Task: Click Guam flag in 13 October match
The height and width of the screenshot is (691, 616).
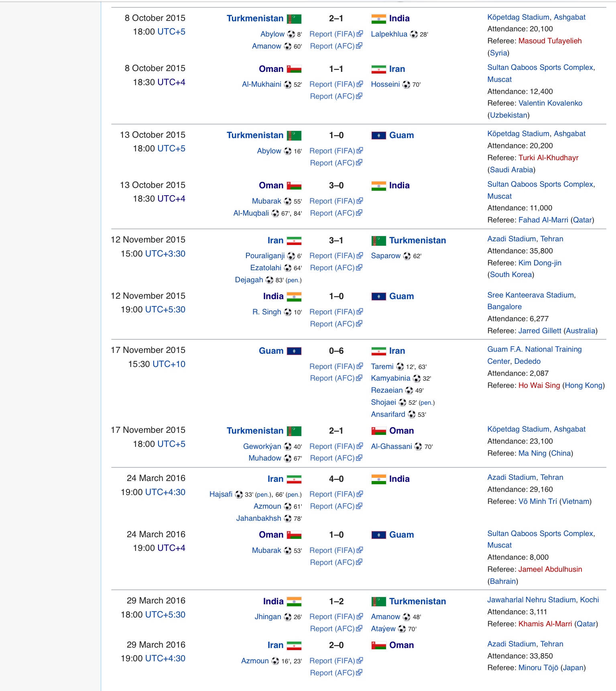Action: coord(378,135)
